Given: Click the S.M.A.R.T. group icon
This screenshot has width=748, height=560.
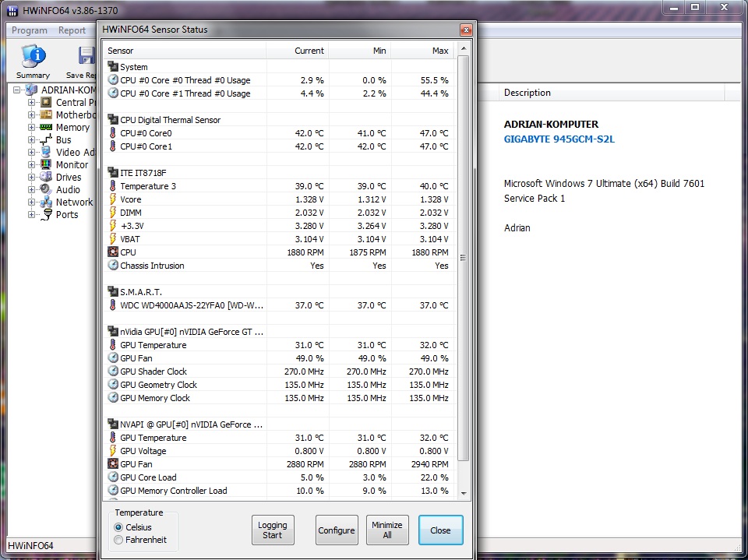Looking at the screenshot, I should click(112, 291).
